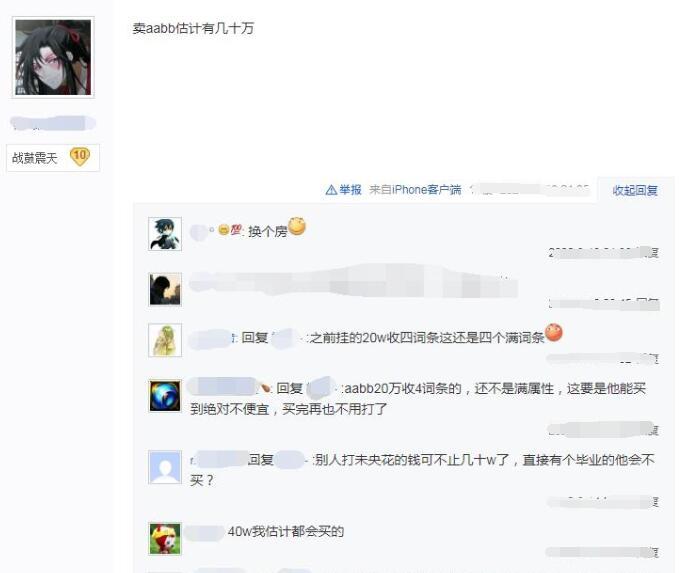Click the member icon after the blue-globe user's name

coord(264,387)
